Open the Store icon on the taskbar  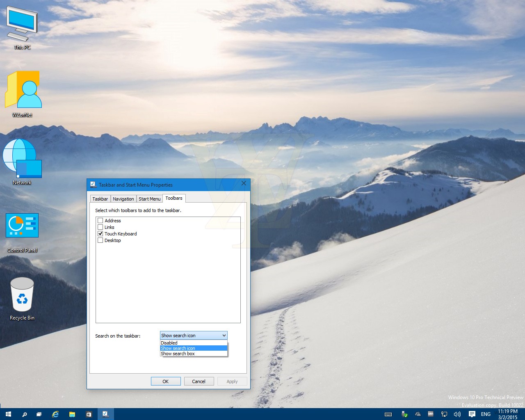pyautogui.click(x=89, y=414)
